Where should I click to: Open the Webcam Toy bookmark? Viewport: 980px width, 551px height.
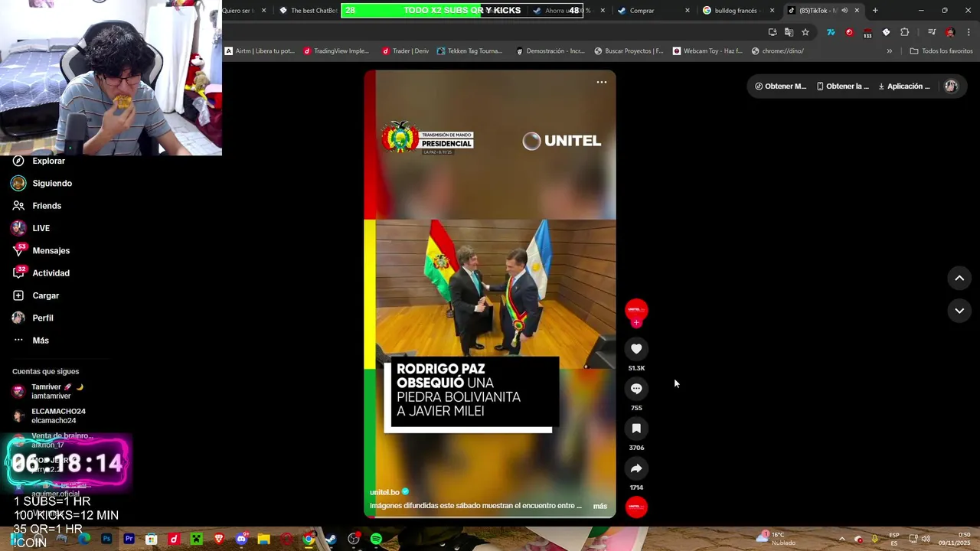707,51
